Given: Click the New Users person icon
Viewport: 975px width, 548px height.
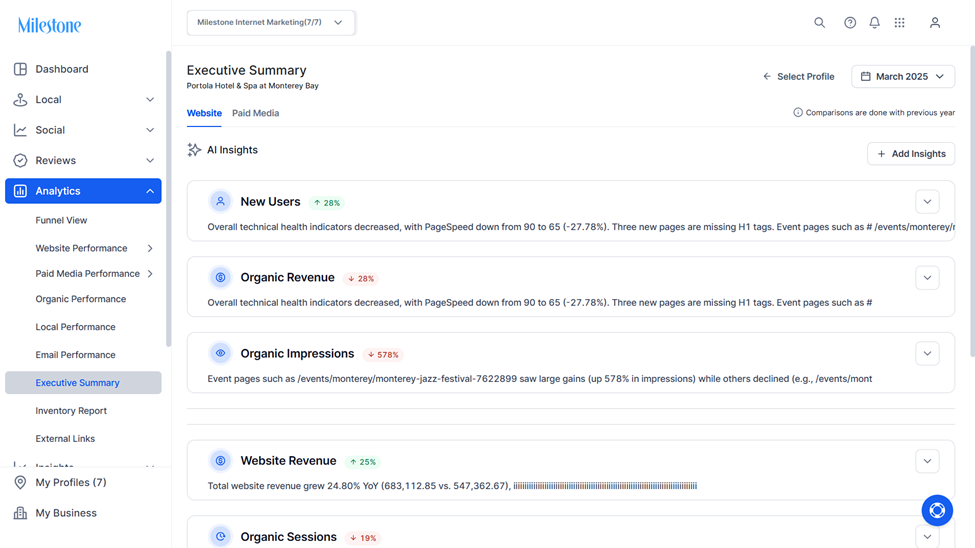Looking at the screenshot, I should 220,202.
